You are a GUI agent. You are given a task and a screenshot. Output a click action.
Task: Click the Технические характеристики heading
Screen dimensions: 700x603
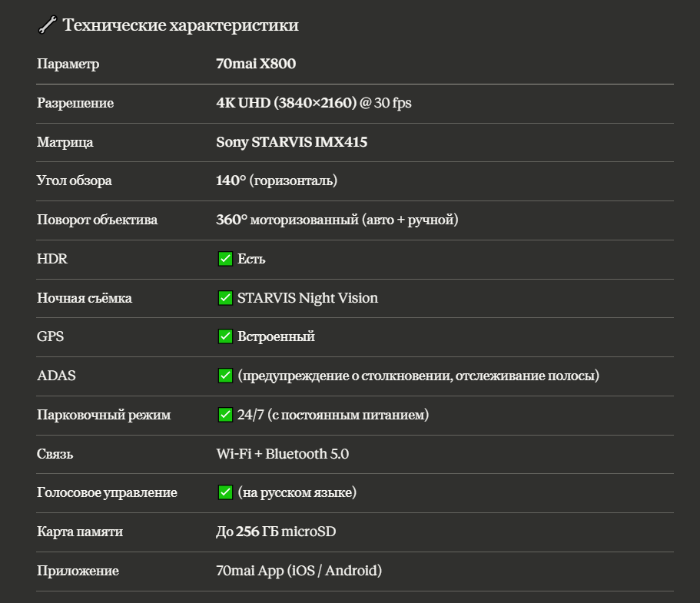181,25
